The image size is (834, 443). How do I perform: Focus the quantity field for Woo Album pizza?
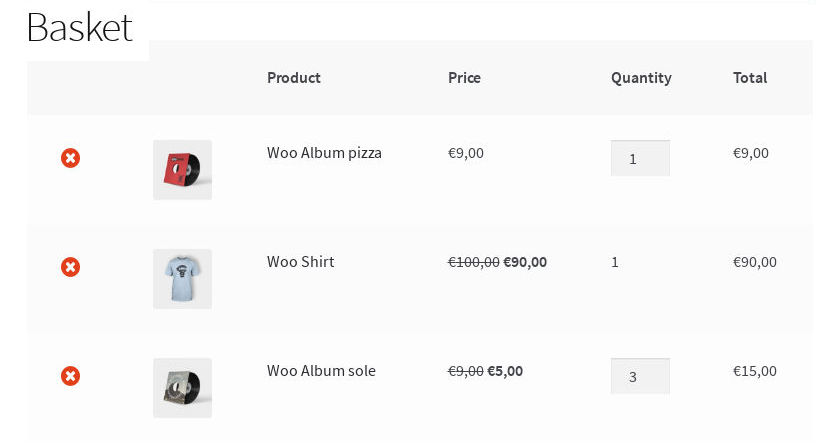click(640, 158)
